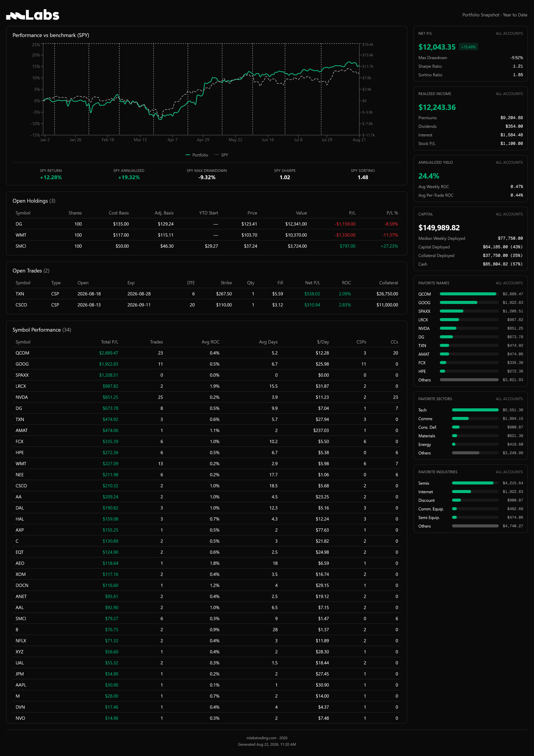Select the TXN row in Open Trades

207,294
